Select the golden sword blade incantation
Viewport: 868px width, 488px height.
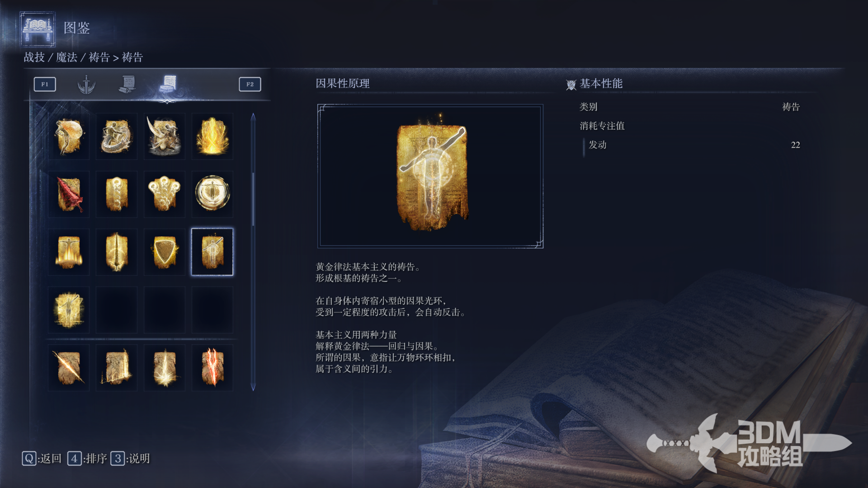click(x=117, y=252)
